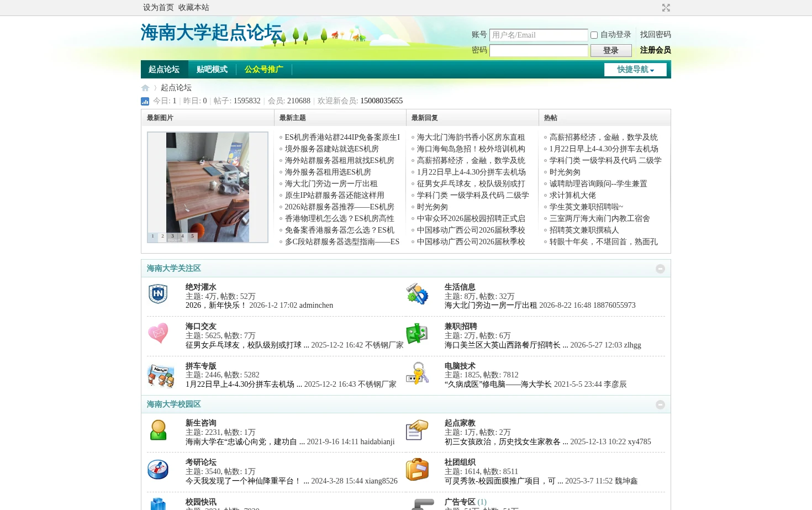Click the 广告专区 forum icon
Viewport: 812px width, 510px height.
[423, 504]
